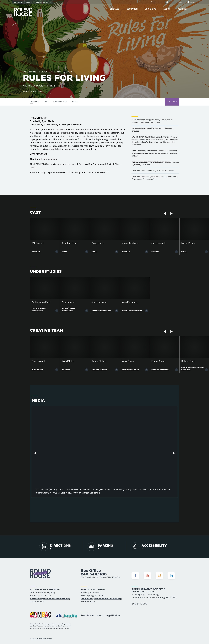Click Donate in the top bar
The height and width of the screenshot is (644, 209).
[x=29, y=2]
